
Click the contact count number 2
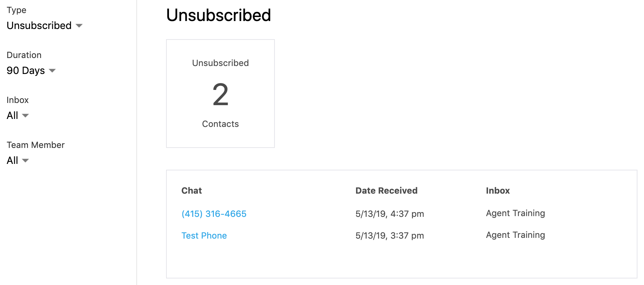pos(220,95)
